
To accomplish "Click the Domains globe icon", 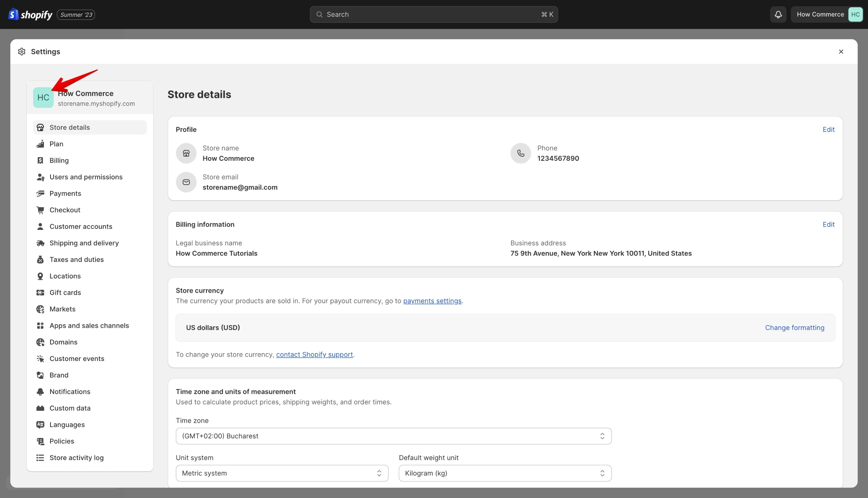I will (40, 342).
